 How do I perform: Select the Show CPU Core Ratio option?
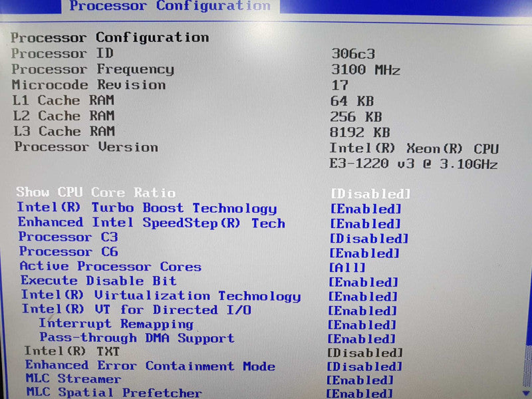(x=96, y=192)
